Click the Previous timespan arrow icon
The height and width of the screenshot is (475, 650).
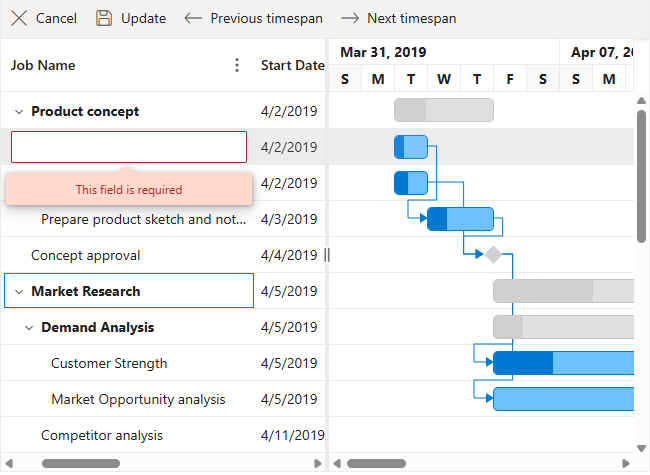193,18
